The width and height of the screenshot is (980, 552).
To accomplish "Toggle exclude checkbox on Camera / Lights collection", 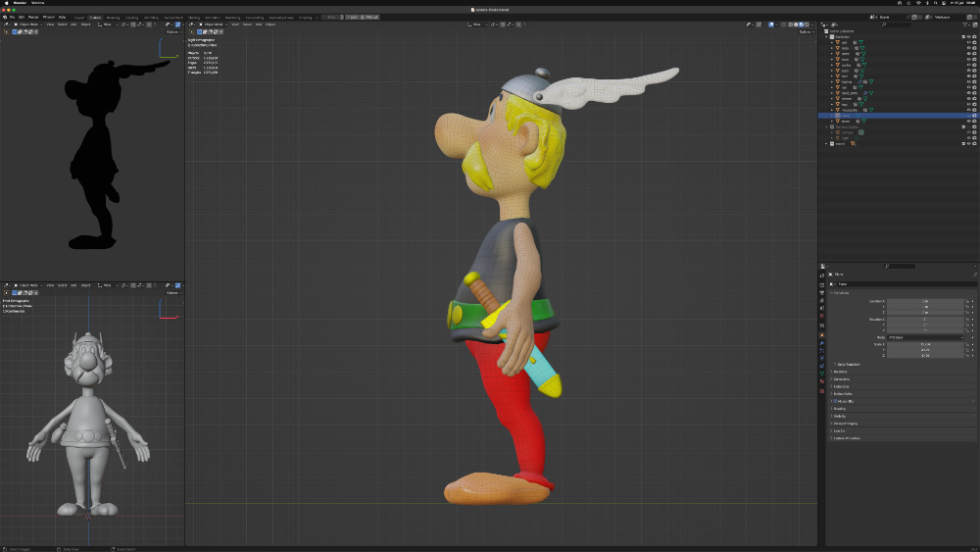I will (963, 126).
